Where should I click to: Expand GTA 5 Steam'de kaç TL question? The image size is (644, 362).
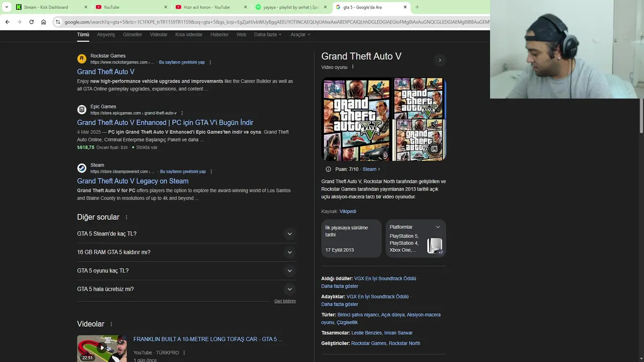[x=186, y=234]
